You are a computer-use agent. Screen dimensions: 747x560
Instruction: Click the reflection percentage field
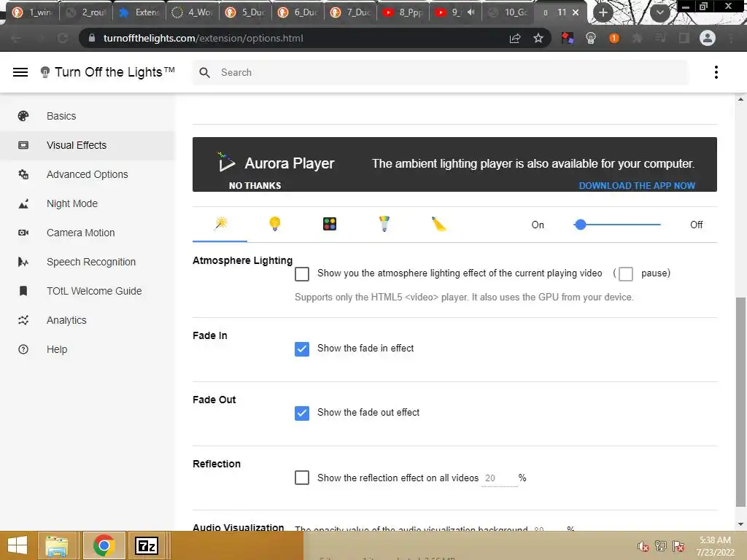click(x=499, y=478)
